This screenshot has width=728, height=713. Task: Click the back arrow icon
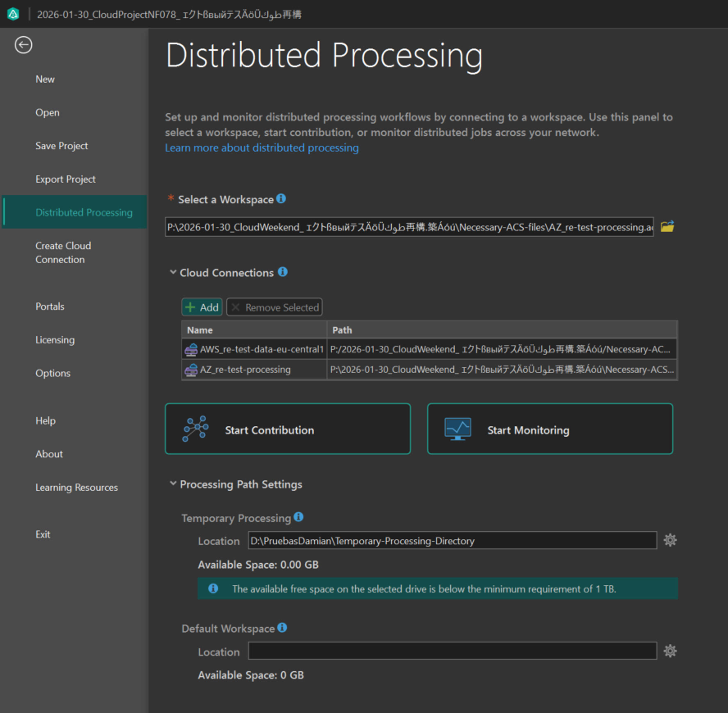(x=23, y=45)
